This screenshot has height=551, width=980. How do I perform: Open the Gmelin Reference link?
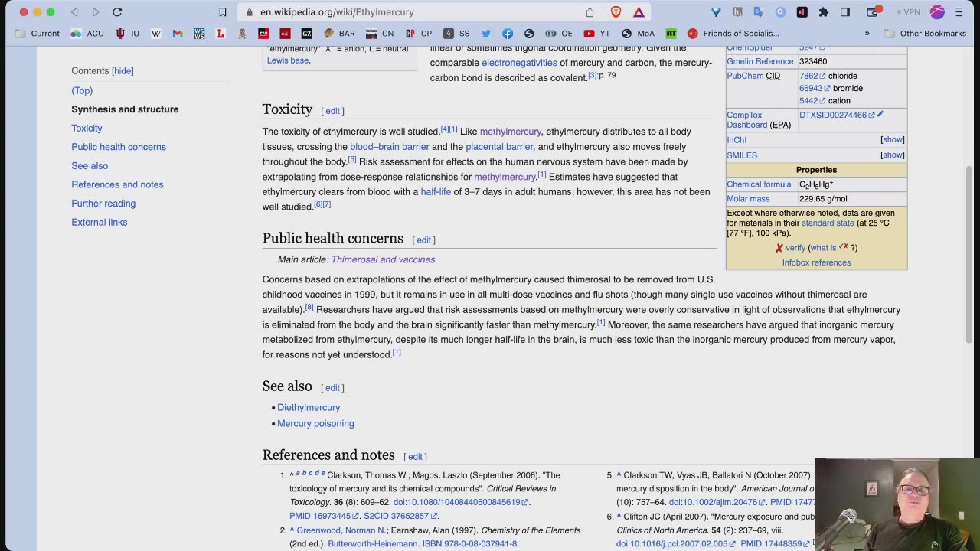(x=760, y=62)
